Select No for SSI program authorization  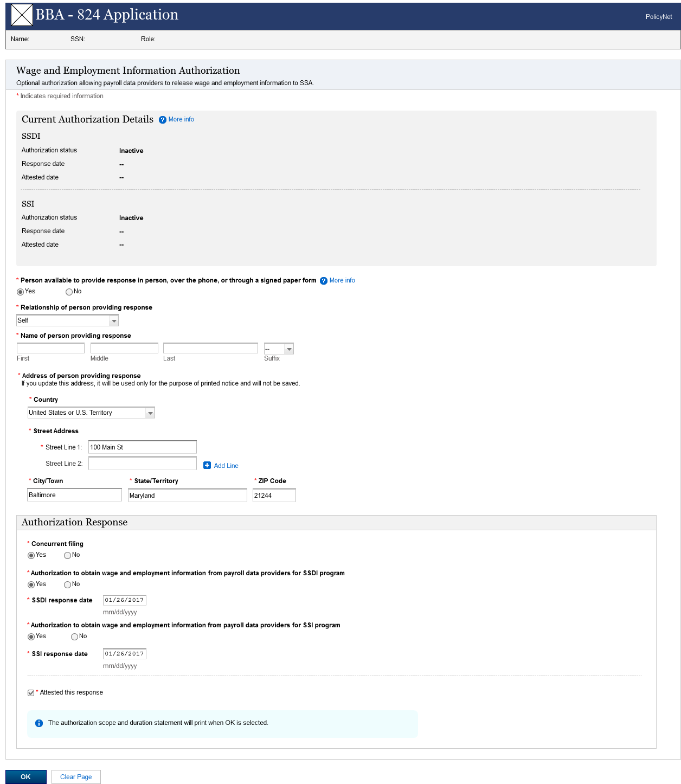[x=75, y=637]
